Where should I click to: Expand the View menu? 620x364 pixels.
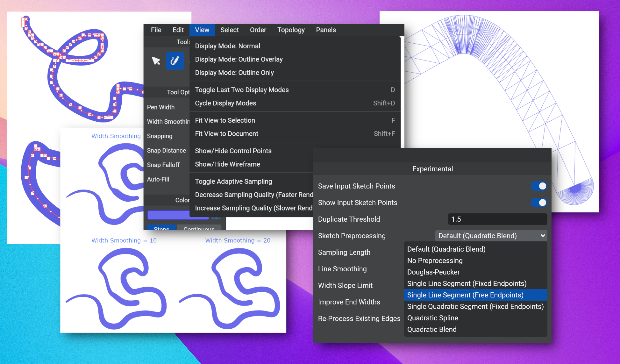[x=202, y=30]
